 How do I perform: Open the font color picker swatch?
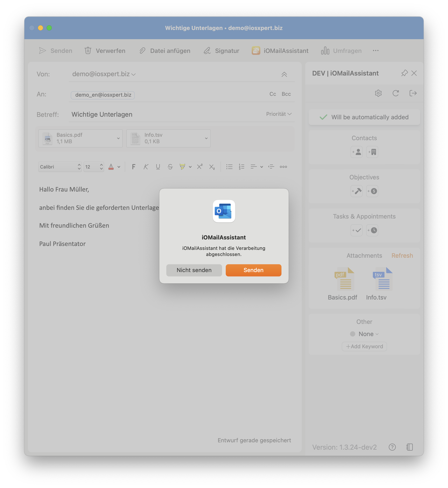coord(111,167)
